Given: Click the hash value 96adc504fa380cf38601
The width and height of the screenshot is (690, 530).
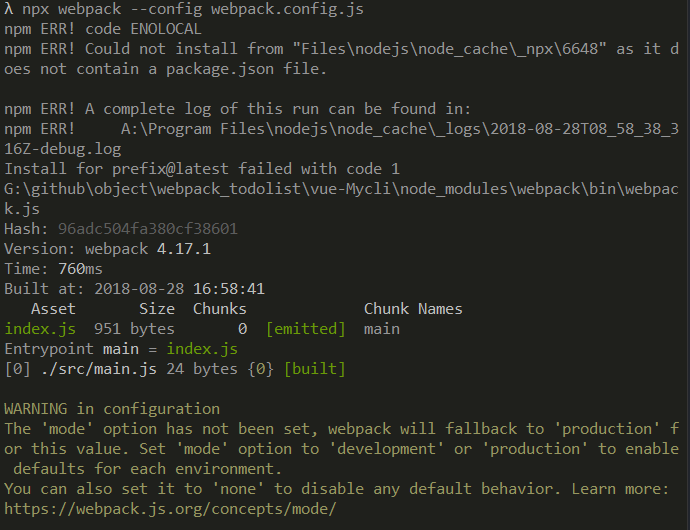Looking at the screenshot, I should pos(148,229).
